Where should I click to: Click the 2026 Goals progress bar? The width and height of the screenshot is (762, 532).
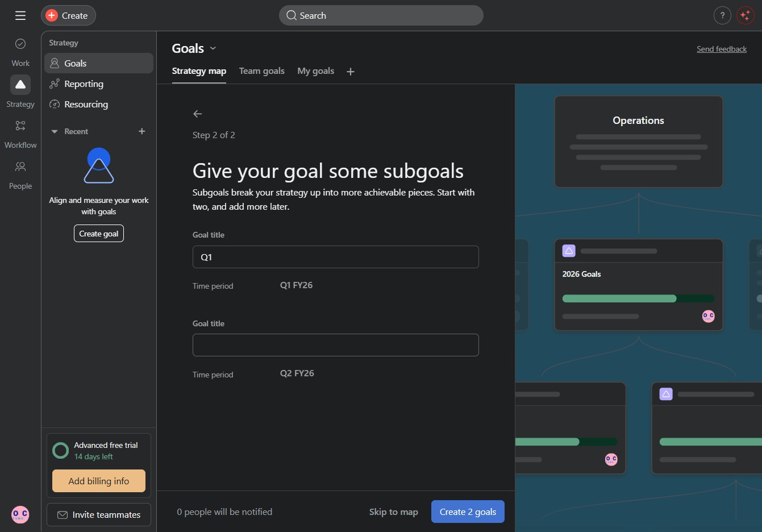pos(638,298)
